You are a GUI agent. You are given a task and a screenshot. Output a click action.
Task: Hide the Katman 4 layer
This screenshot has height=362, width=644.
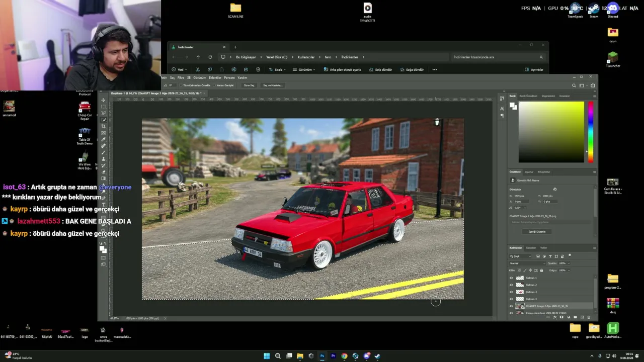coord(512,299)
